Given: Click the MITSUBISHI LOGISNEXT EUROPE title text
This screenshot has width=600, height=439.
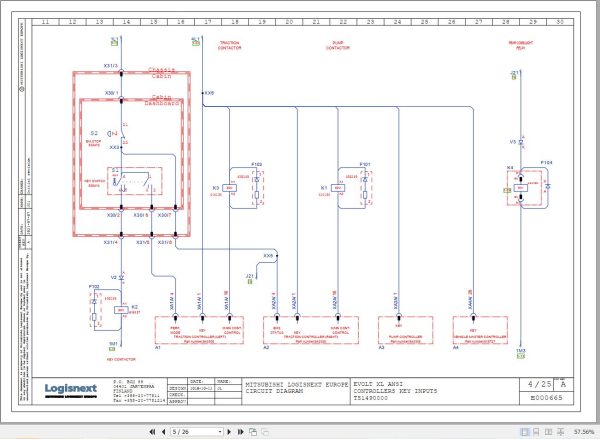Looking at the screenshot, I should [x=297, y=384].
